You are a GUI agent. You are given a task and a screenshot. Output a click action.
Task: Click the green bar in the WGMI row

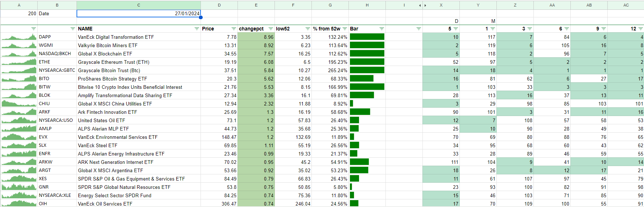367,45
